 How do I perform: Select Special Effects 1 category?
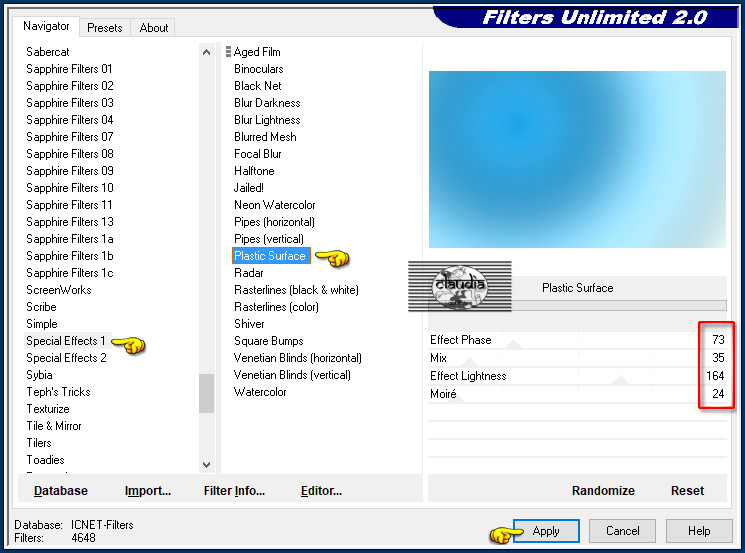click(66, 341)
